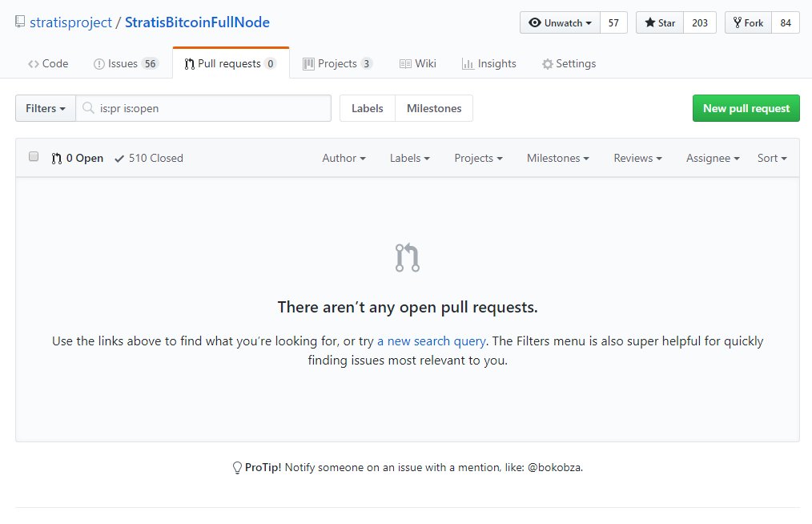Open the Projects filter dropdown
This screenshot has height=524, width=812.
(x=479, y=158)
